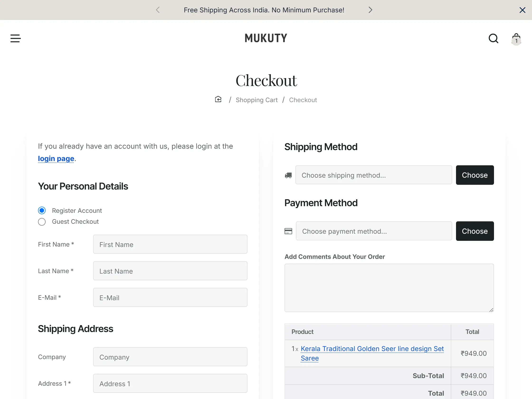This screenshot has height=399, width=532.
Task: Click the free shipping announcement text
Action: (264, 10)
